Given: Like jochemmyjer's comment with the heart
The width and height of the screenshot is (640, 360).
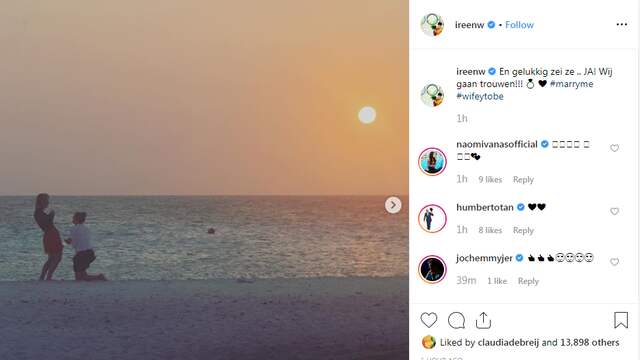Looking at the screenshot, I should (614, 262).
